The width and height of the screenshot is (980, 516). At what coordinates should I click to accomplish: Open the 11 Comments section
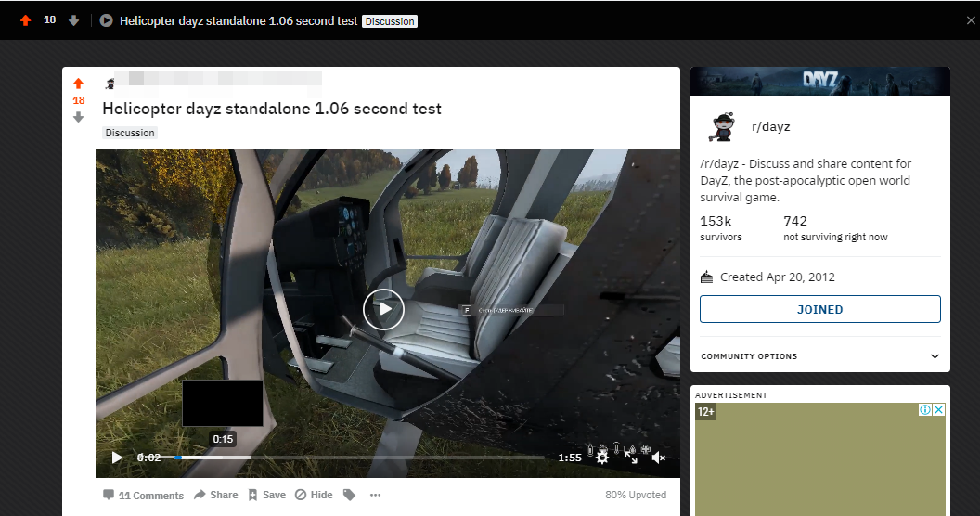[x=143, y=496]
